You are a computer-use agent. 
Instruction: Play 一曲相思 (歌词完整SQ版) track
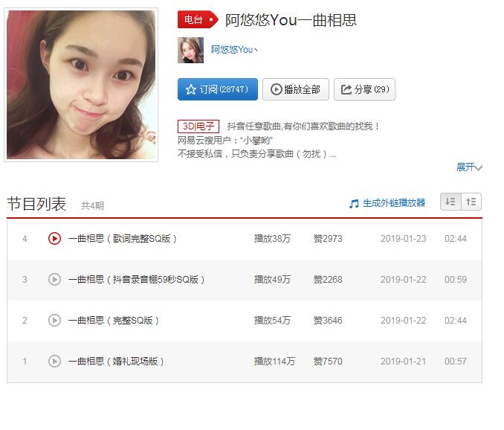[x=54, y=239]
